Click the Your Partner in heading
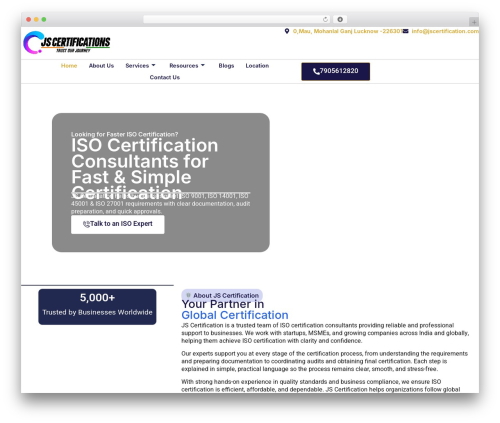 (223, 304)
